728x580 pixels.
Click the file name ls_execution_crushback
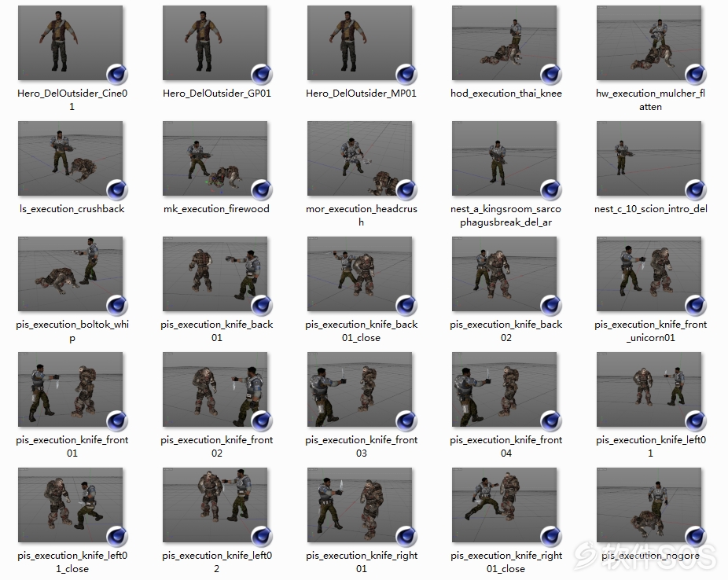[x=72, y=209]
